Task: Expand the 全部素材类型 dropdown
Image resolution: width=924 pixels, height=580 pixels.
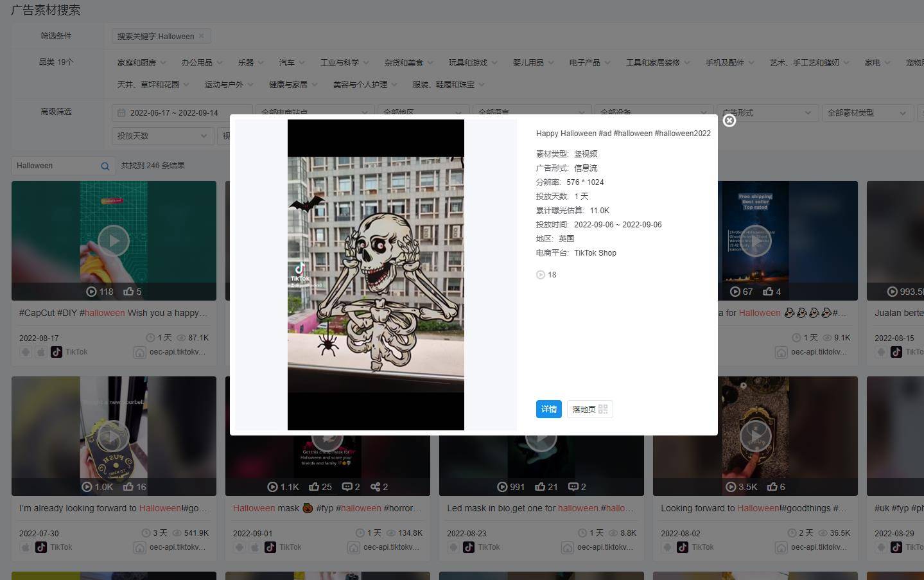Action: coord(867,113)
